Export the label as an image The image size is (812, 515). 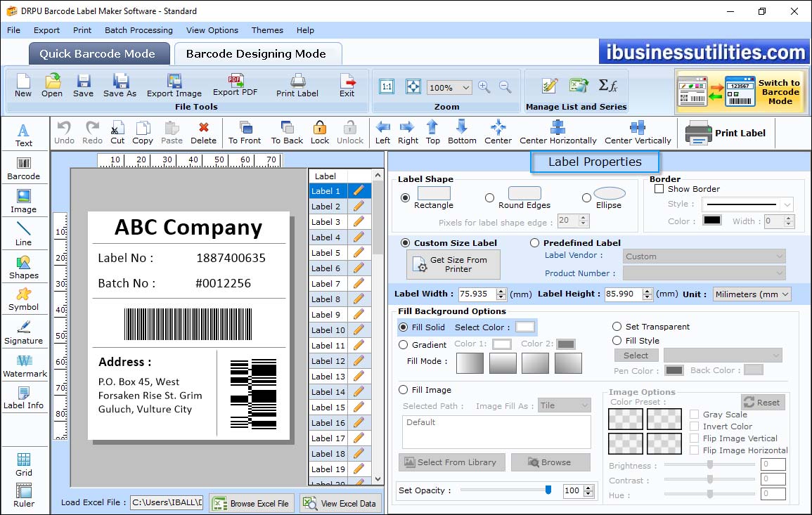(174, 86)
